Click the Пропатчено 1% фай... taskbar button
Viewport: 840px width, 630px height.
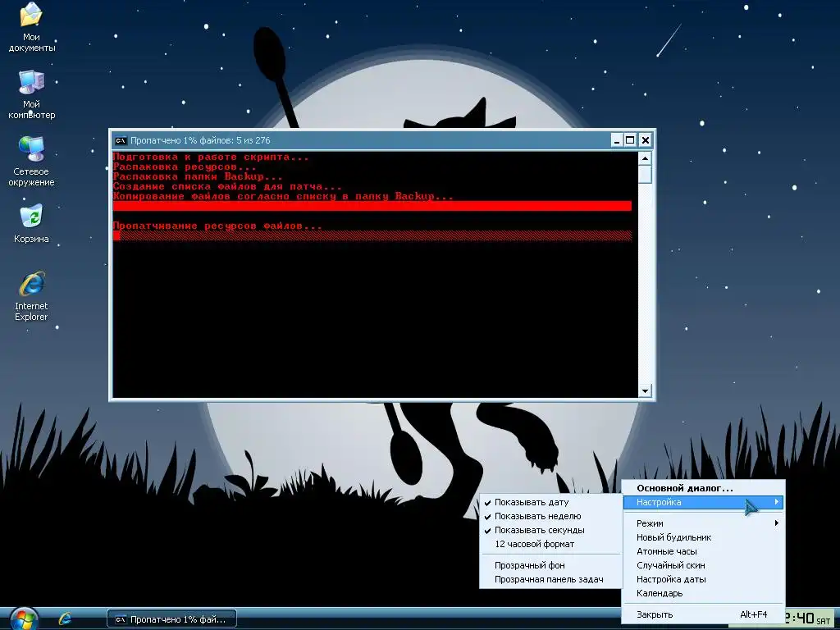171,619
